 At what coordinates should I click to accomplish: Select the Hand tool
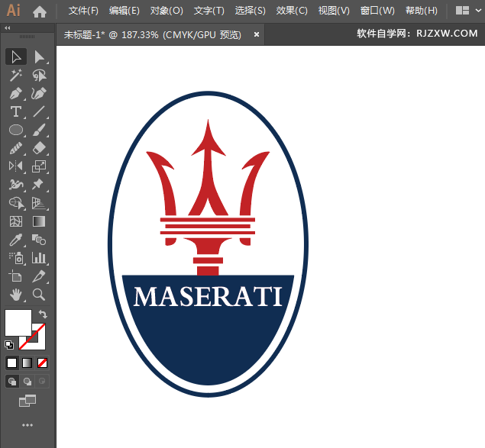[15, 294]
